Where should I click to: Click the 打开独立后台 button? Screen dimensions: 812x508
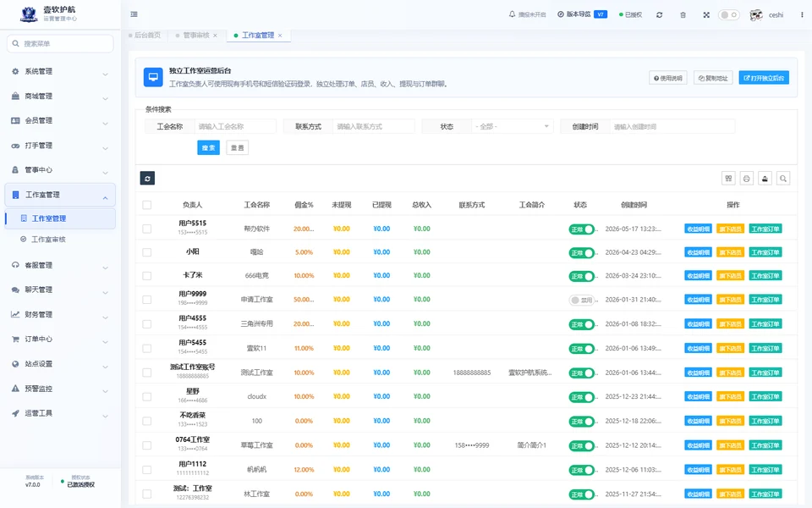[x=764, y=78]
